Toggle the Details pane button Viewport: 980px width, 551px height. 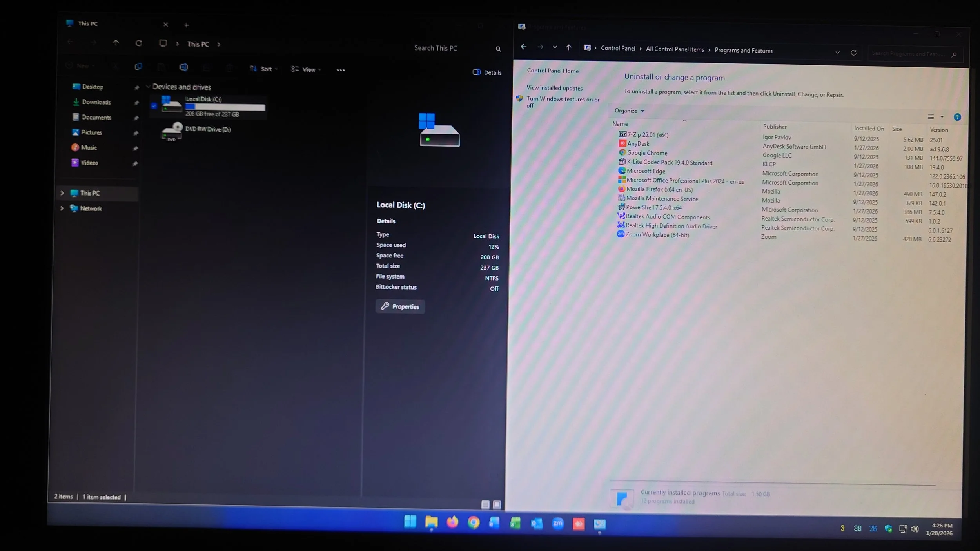coord(487,72)
